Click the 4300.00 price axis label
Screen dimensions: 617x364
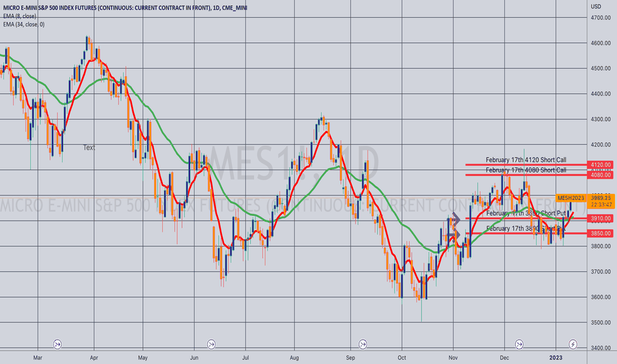click(x=600, y=119)
